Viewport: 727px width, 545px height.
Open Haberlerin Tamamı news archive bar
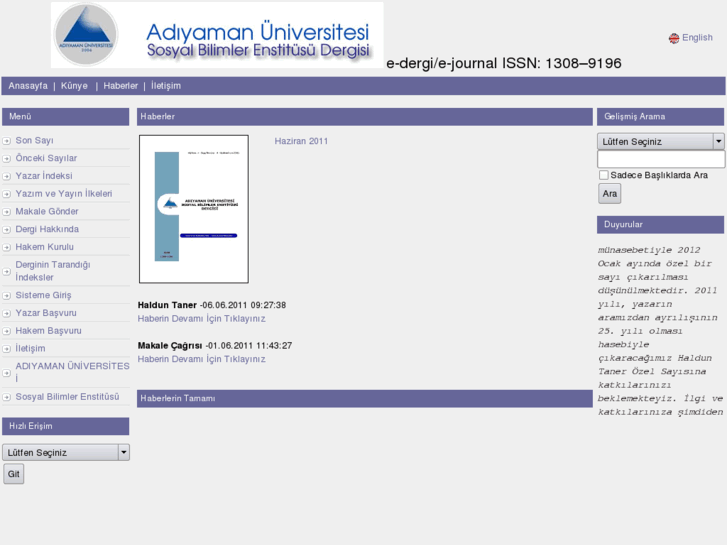[364, 398]
